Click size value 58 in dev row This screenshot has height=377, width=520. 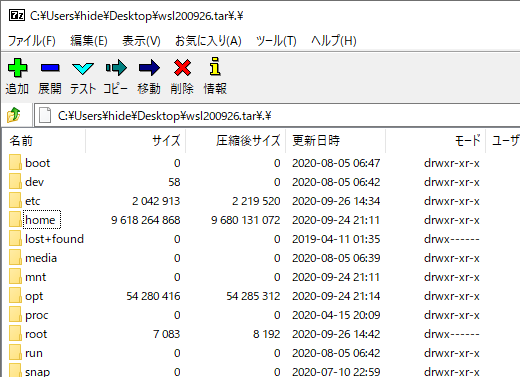[174, 182]
